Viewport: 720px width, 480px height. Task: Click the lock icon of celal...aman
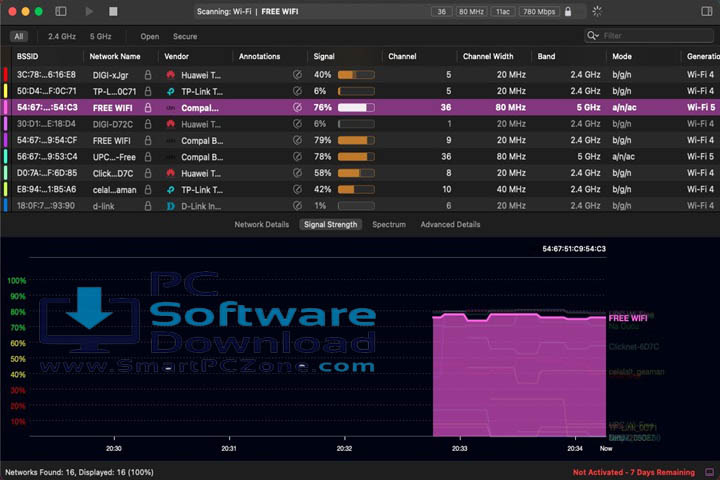click(148, 189)
